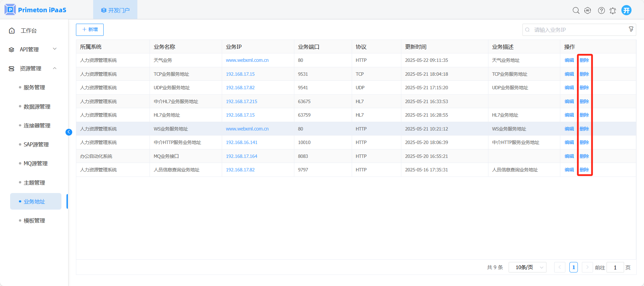Click page number 1 in pagination
This screenshot has height=286, width=644.
[x=573, y=267]
